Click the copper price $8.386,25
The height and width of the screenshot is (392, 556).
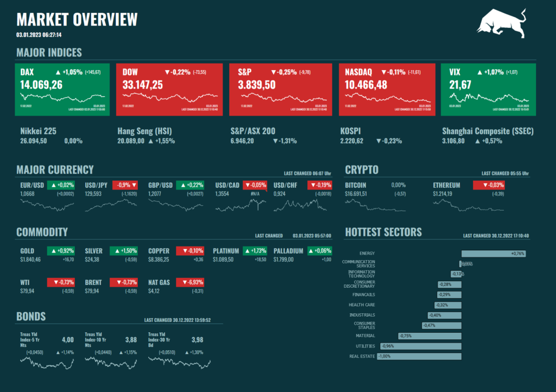coord(159,260)
